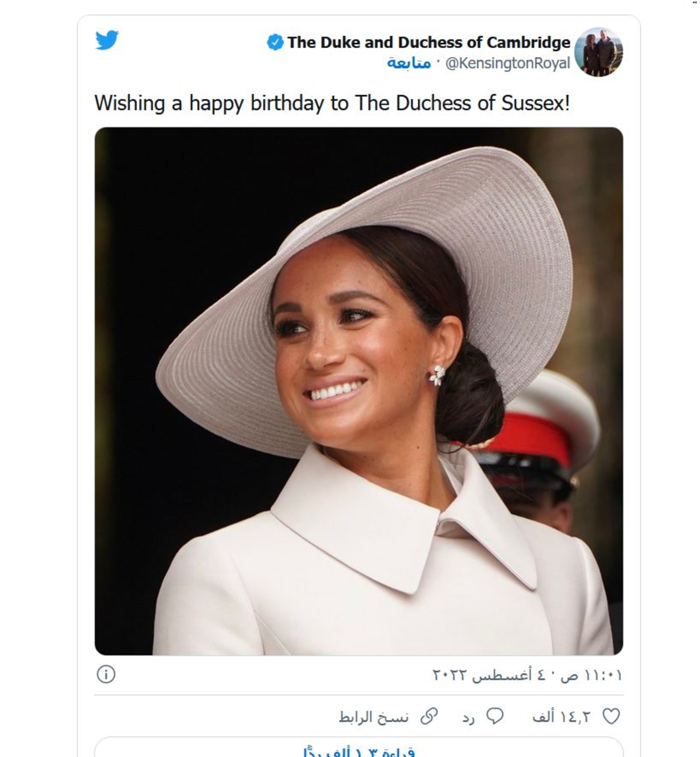Screen dimensions: 700x757
Task: Click the @KensingtonRoyal handle
Action: 507,63
